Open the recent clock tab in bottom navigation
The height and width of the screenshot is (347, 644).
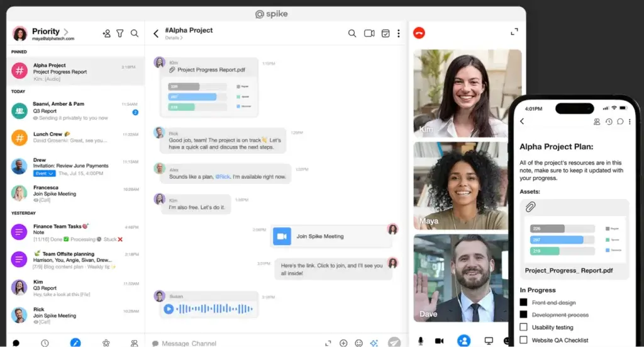pos(45,343)
